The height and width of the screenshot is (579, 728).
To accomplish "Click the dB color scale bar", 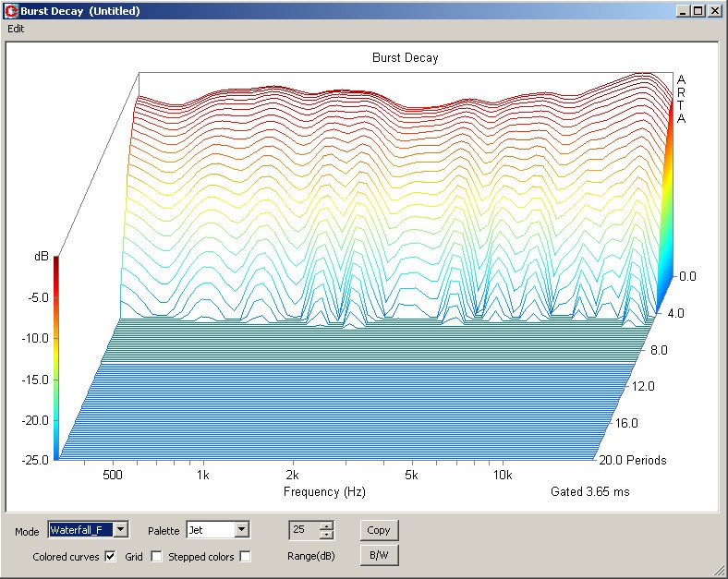I will tap(56, 357).
